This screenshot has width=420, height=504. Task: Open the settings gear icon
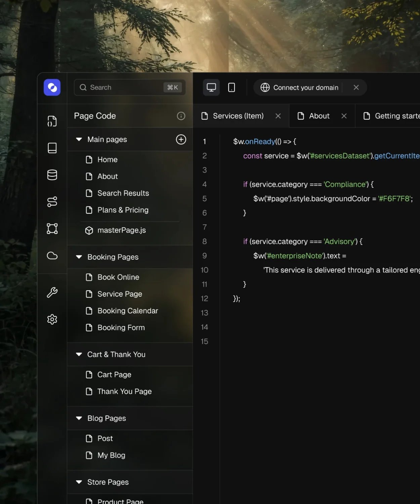tap(52, 319)
